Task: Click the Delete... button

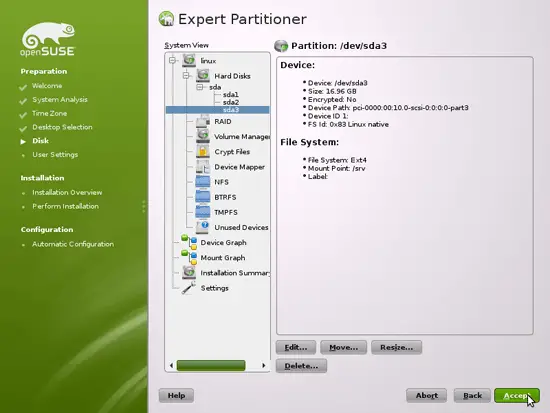Action: click(301, 366)
